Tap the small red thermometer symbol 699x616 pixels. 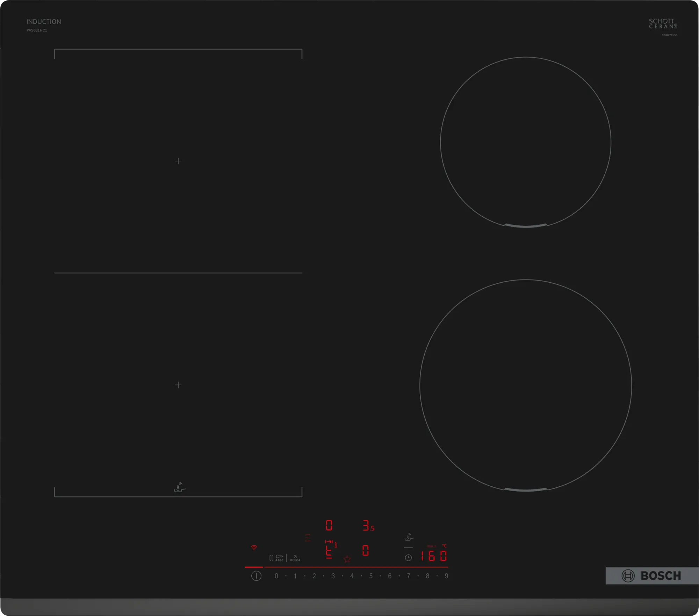pyautogui.click(x=336, y=545)
